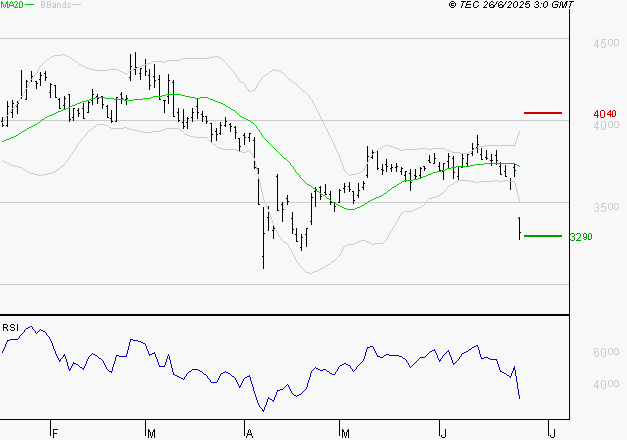Select the red 4040 resistance line
627x440 pixels.
point(543,113)
